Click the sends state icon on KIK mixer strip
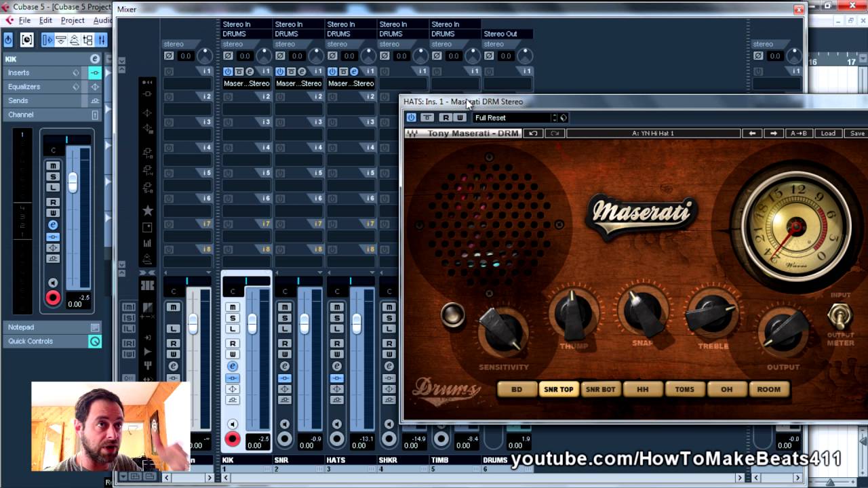 [x=233, y=400]
